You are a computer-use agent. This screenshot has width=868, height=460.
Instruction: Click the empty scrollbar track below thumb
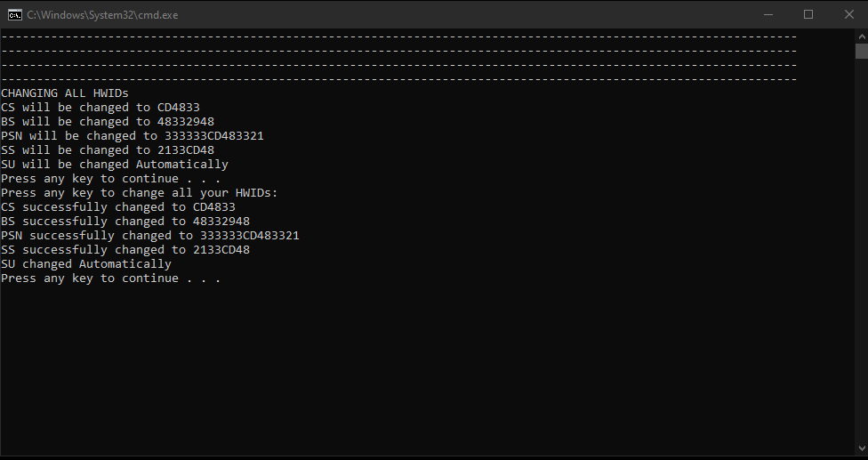coord(862,249)
